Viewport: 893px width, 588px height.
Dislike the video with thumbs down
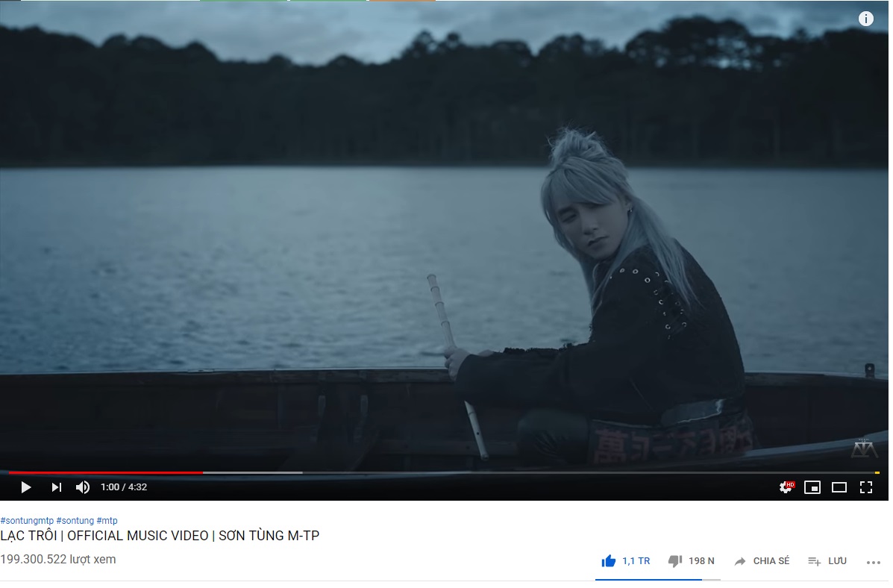tap(691, 561)
